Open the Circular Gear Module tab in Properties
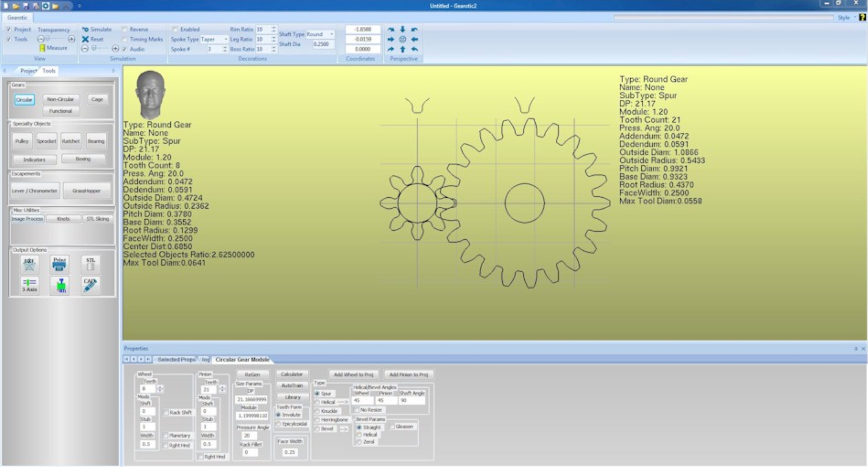The image size is (868, 467). (x=242, y=359)
